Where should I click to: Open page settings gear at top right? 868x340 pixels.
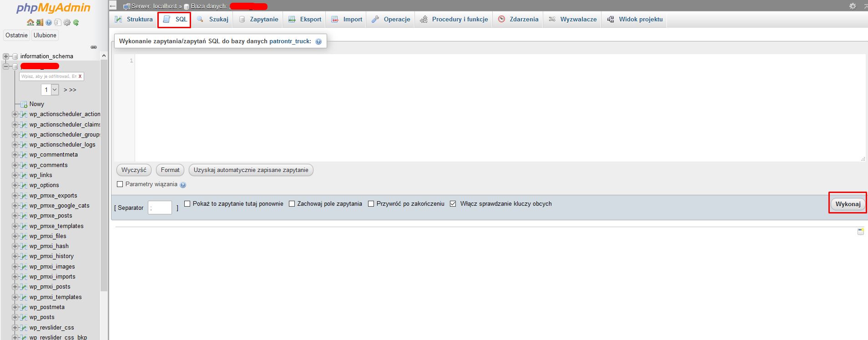(853, 6)
